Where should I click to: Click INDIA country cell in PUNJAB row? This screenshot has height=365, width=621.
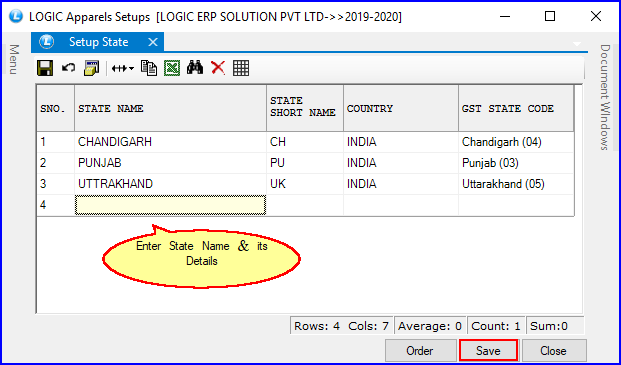(x=401, y=163)
